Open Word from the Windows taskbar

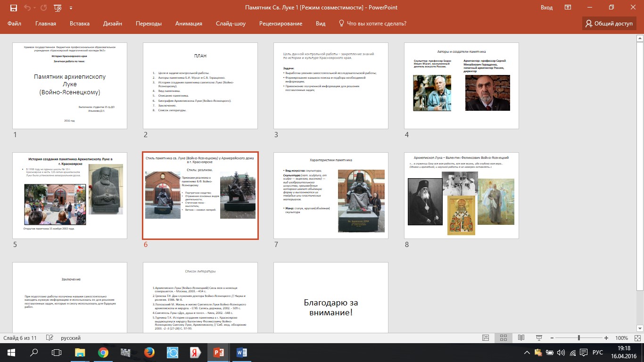242,352
